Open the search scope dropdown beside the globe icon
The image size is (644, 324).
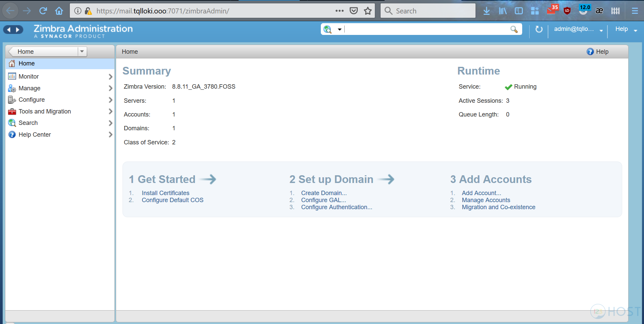340,29
